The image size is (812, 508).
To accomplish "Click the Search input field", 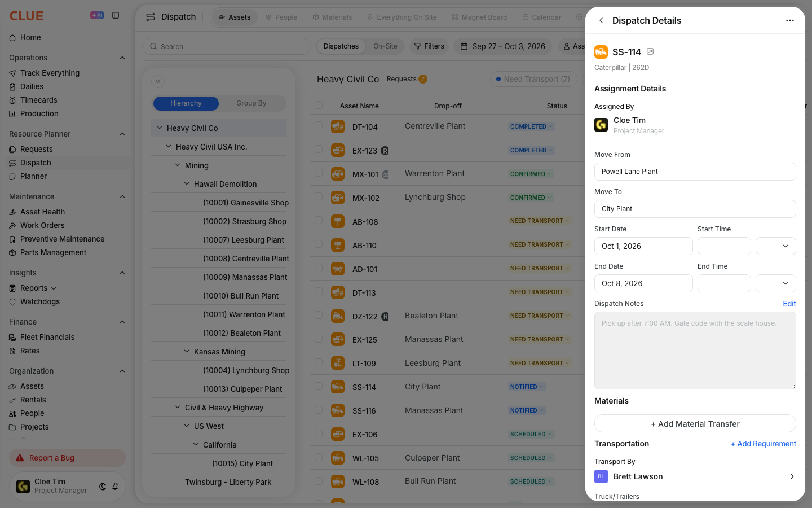I will (x=227, y=46).
